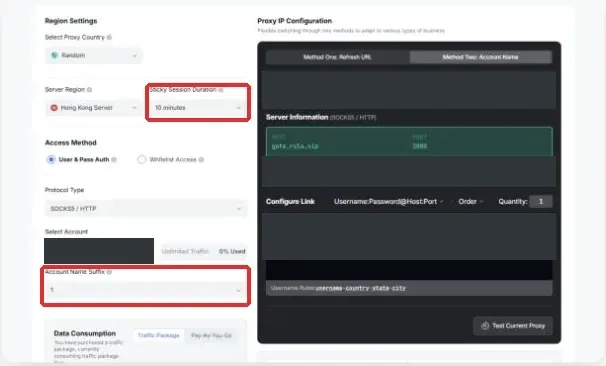Click the 2000 port value
The height and width of the screenshot is (366, 606).
point(420,146)
